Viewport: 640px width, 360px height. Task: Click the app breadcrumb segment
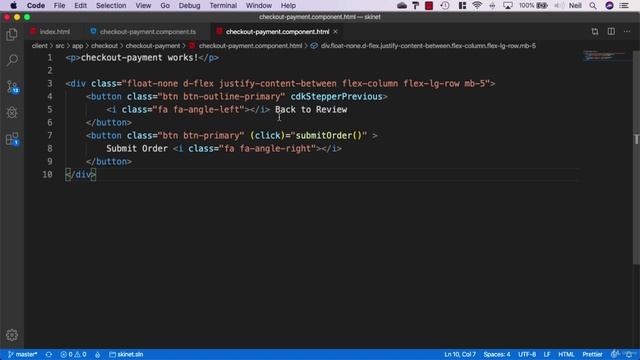[78, 46]
